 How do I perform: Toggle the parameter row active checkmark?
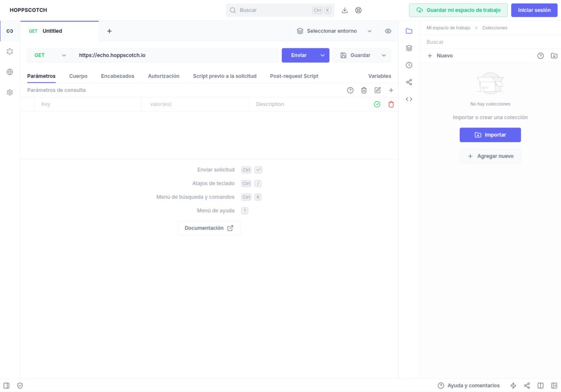pos(377,104)
